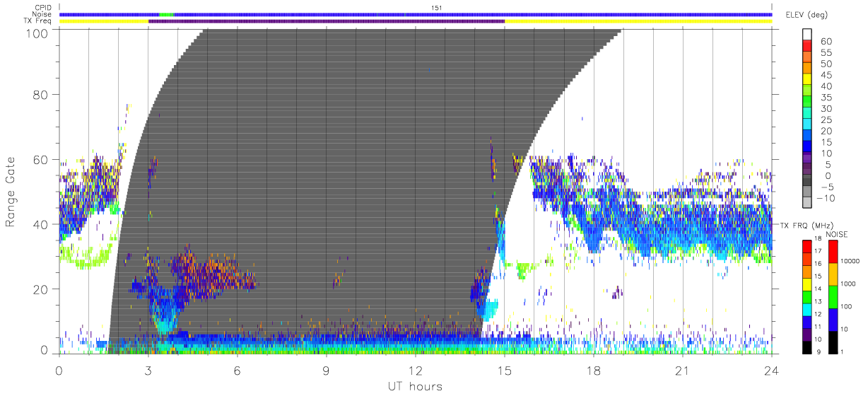868x401 pixels.
Task: Click the Range Gate axis title
Action: [x=11, y=191]
